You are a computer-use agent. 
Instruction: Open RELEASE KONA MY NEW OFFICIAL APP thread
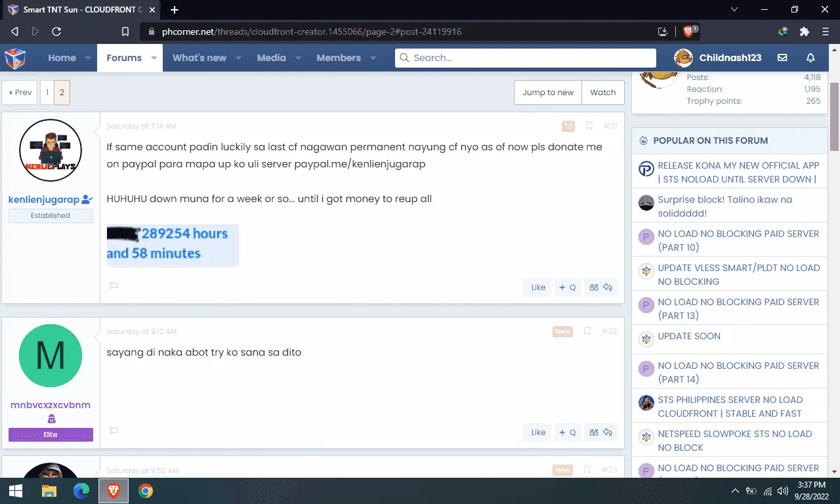click(x=739, y=172)
